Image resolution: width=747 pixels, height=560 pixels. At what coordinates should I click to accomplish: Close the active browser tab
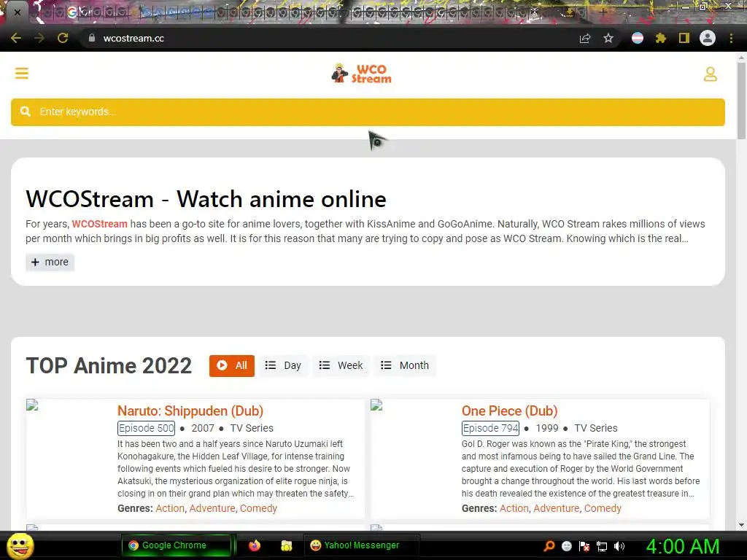point(18,12)
